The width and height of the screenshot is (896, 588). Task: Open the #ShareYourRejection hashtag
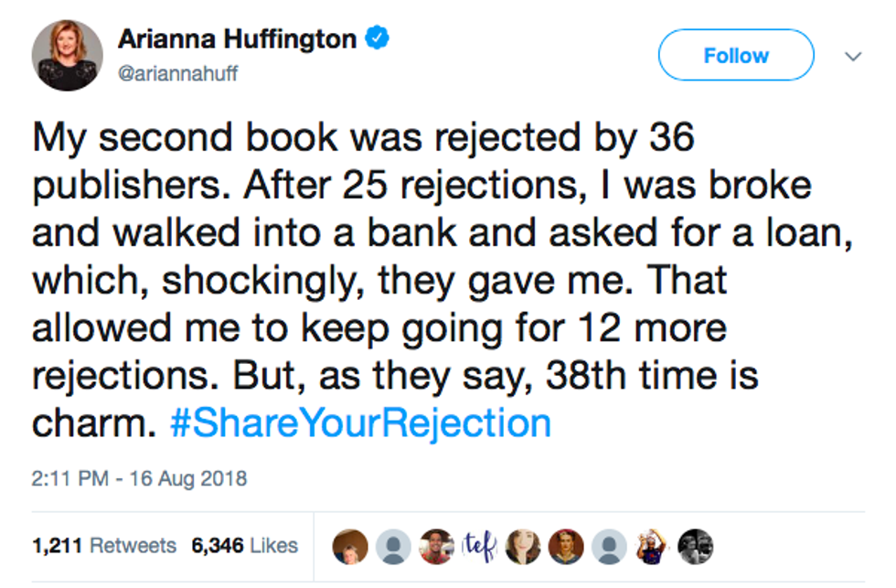pyautogui.click(x=361, y=423)
